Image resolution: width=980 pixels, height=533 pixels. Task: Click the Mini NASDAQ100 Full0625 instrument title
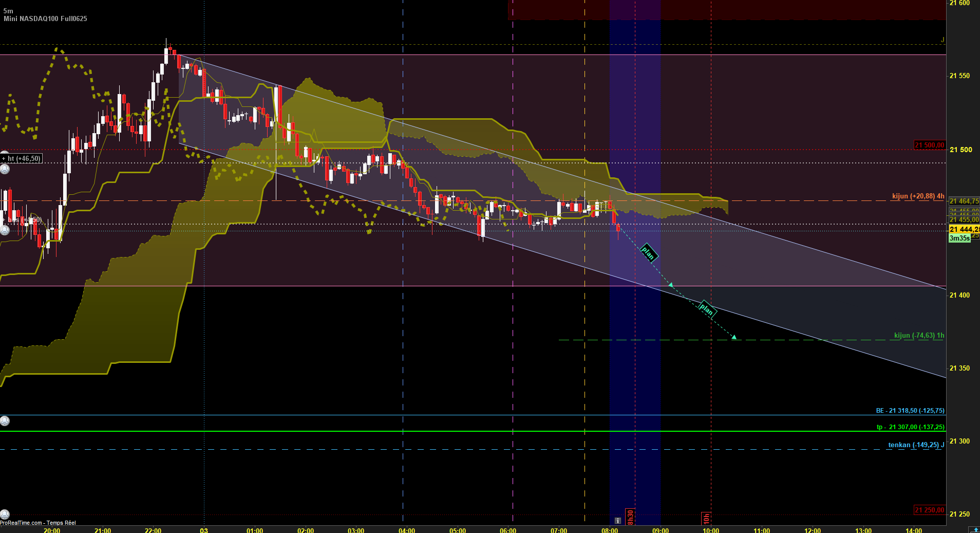click(x=45, y=19)
